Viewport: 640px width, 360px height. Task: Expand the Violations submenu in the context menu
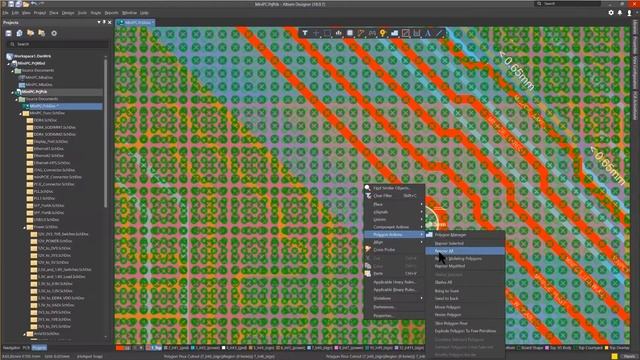[x=393, y=298]
